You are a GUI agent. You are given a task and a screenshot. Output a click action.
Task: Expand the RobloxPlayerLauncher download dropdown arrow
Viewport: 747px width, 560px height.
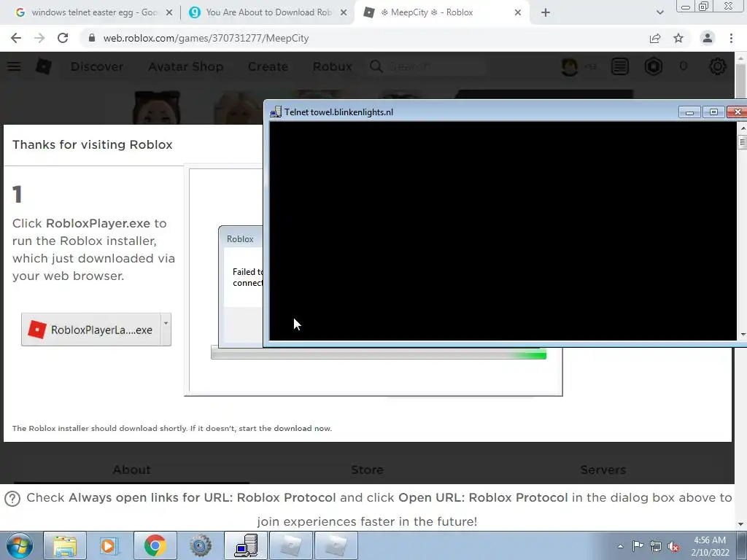(x=166, y=330)
